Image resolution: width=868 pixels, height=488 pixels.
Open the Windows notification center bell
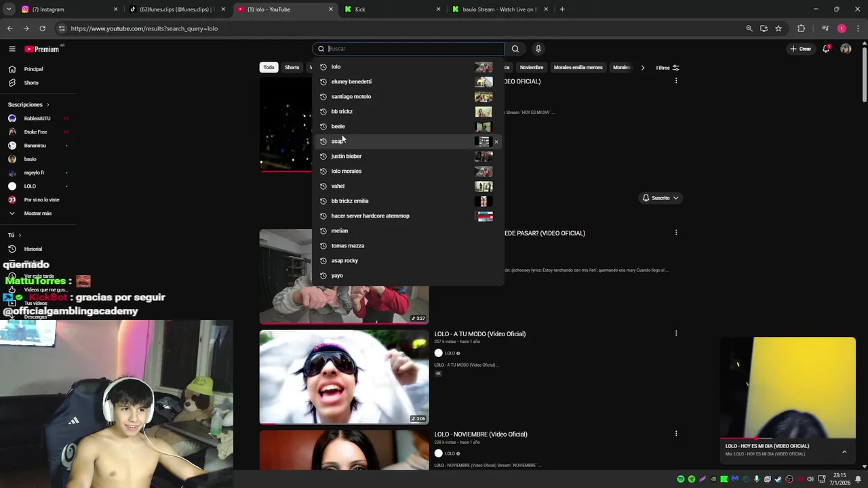858,479
